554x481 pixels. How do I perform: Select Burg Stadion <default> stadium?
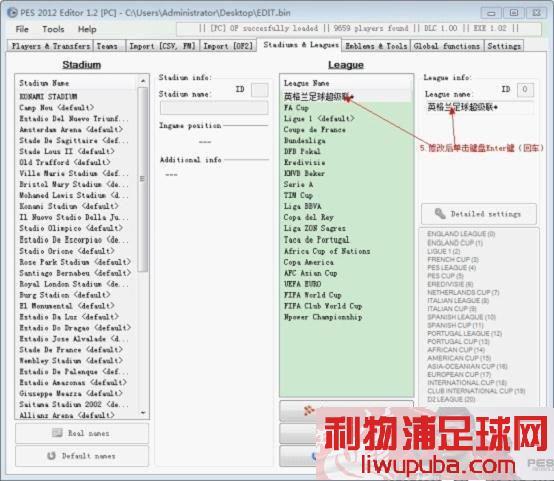pyautogui.click(x=77, y=295)
